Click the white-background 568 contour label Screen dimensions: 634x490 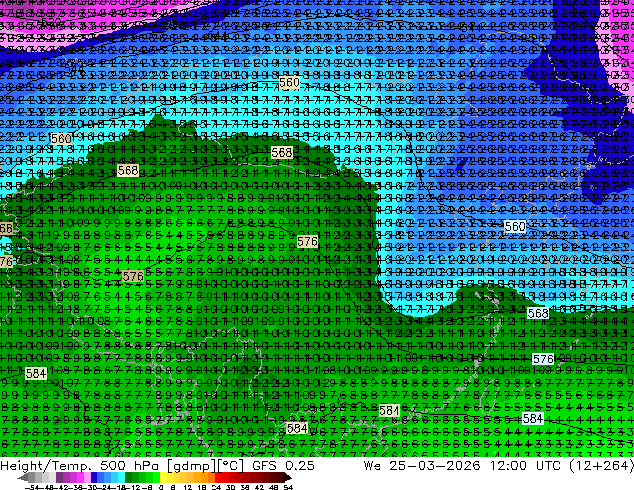click(x=538, y=313)
